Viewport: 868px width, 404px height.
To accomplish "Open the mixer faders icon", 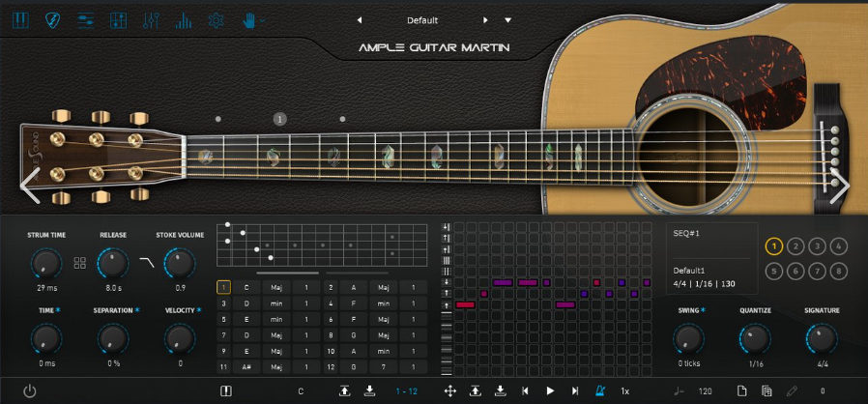I will click(151, 20).
